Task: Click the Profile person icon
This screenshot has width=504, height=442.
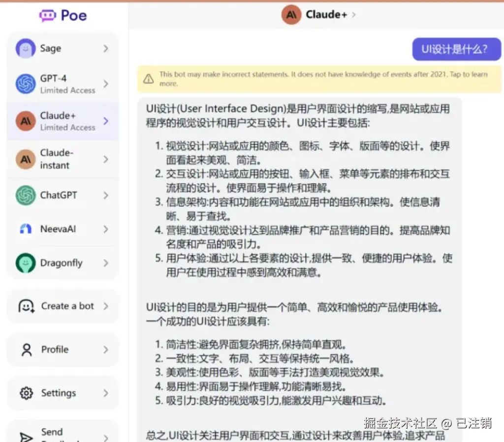Action: click(x=27, y=350)
